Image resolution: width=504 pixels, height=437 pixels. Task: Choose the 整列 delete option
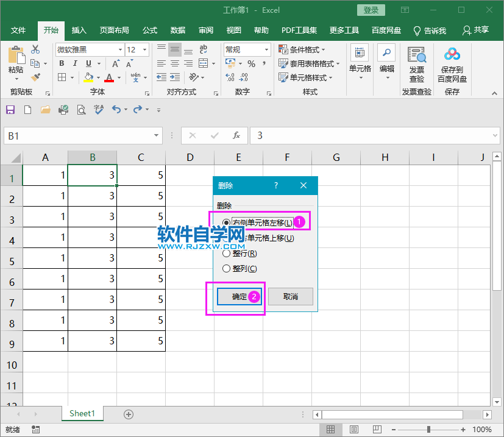point(226,268)
